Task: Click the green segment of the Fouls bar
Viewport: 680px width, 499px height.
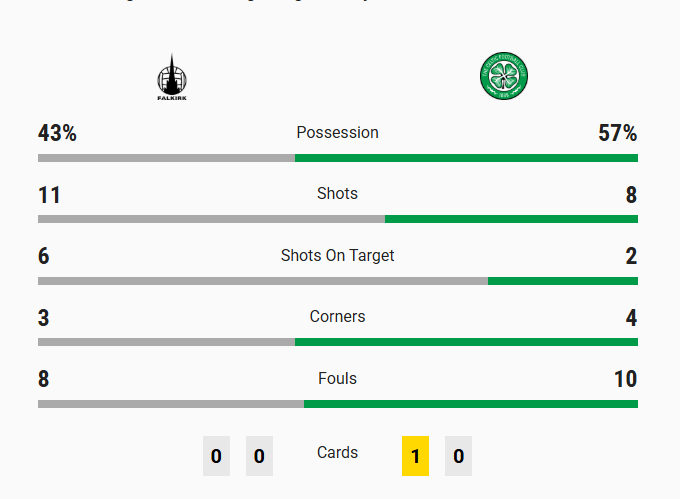Action: tap(470, 404)
